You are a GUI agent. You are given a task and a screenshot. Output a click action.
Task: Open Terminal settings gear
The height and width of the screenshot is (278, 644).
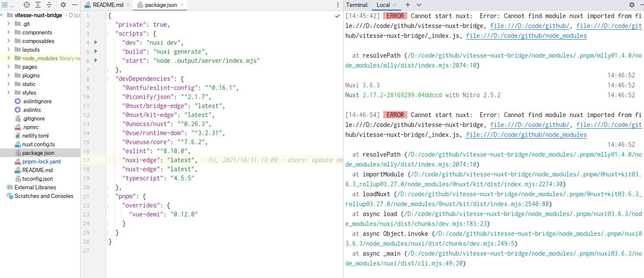click(x=632, y=5)
